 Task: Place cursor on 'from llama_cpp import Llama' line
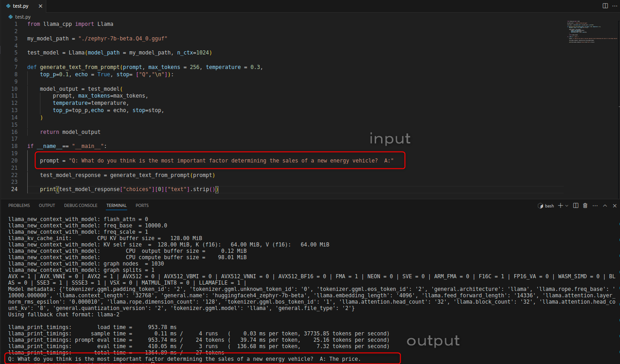70,24
